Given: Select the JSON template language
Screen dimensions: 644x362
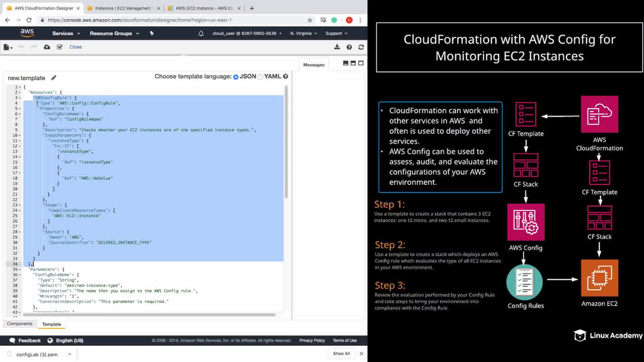Looking at the screenshot, I should point(236,77).
